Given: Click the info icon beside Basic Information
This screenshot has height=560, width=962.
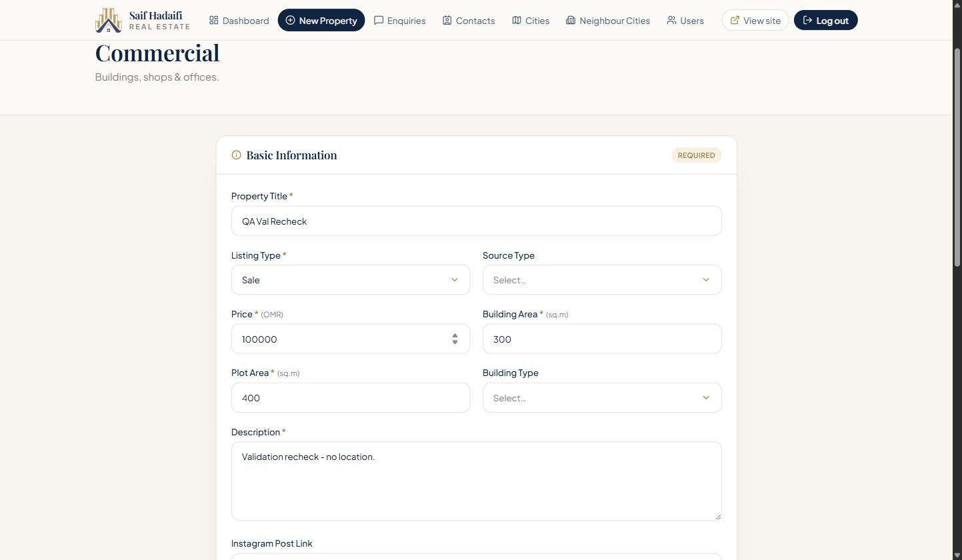Looking at the screenshot, I should pyautogui.click(x=236, y=155).
